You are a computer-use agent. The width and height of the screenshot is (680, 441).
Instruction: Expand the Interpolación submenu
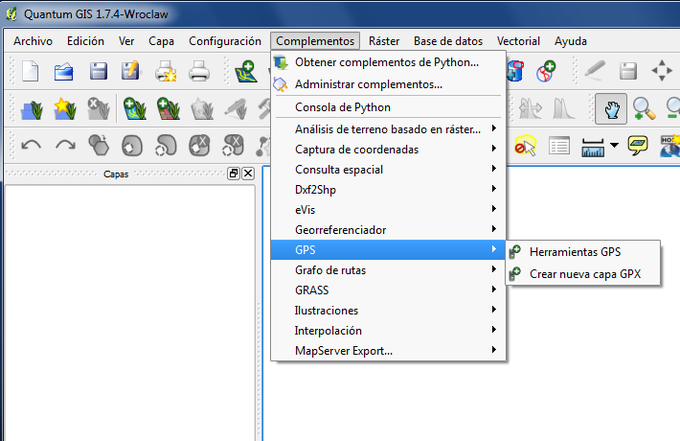(388, 330)
